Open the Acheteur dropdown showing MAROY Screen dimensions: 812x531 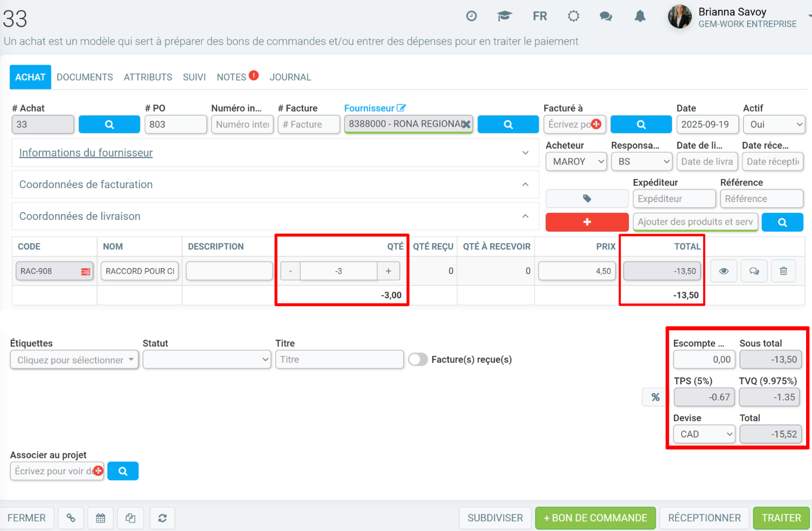tap(576, 161)
